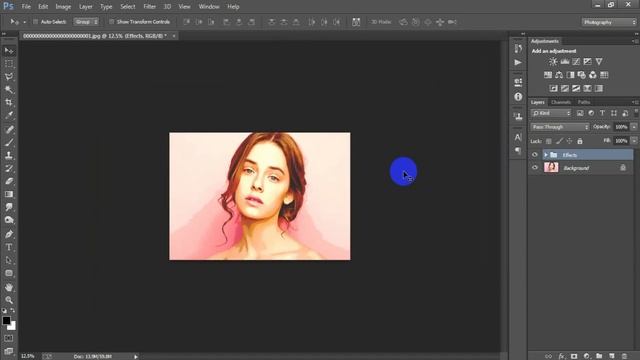Click the foreground color swatch
The width and height of the screenshot is (640, 360).
[x=6, y=320]
